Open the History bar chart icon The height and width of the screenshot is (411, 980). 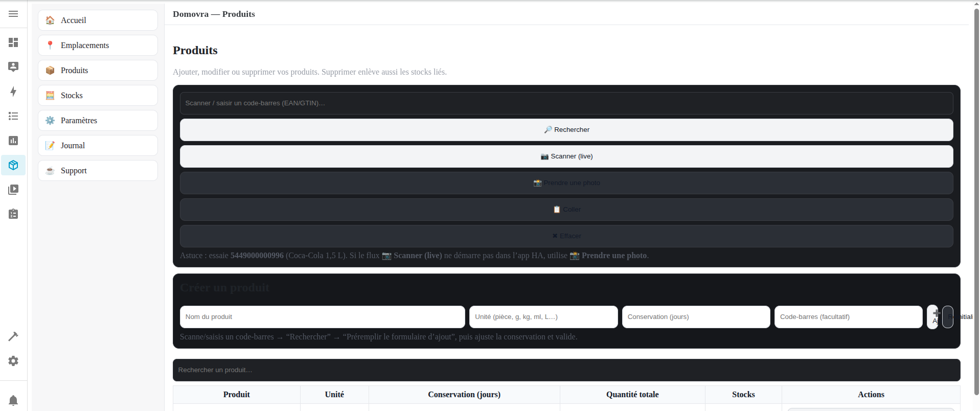[x=13, y=141]
